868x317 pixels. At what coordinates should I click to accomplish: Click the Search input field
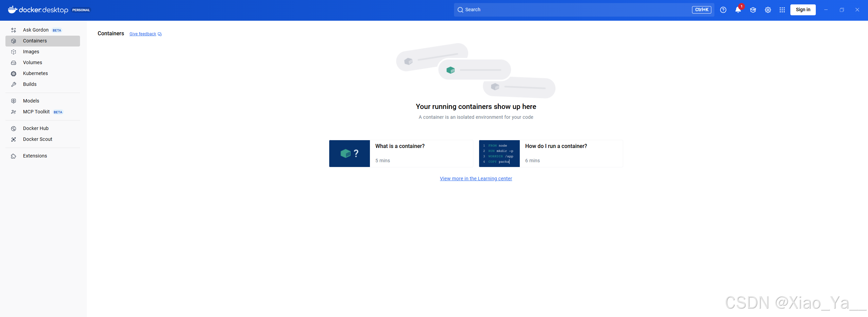point(584,10)
